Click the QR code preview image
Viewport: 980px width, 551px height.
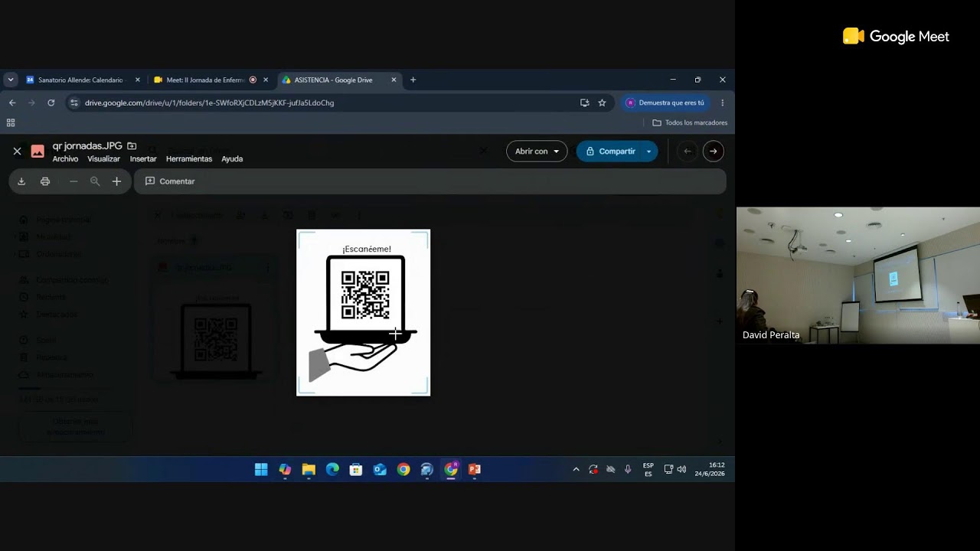pyautogui.click(x=364, y=312)
